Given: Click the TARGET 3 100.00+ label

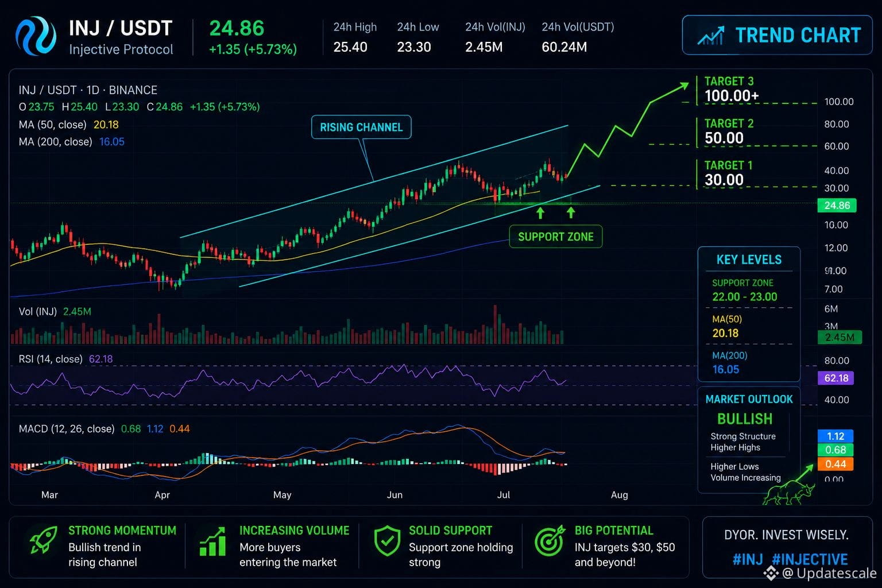Looking at the screenshot, I should pos(732,90).
